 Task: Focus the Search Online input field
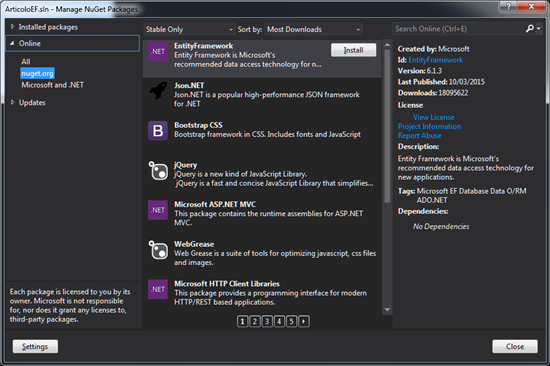[x=458, y=29]
